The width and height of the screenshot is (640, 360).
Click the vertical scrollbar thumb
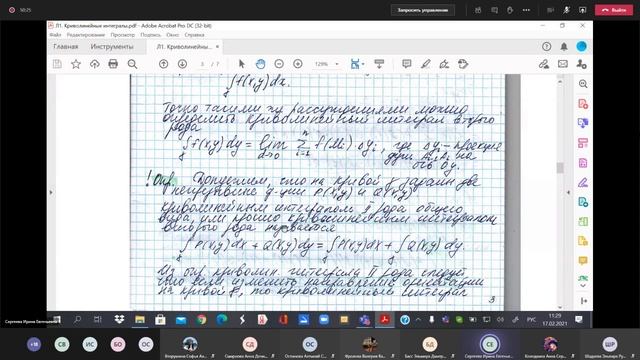pos(560,167)
